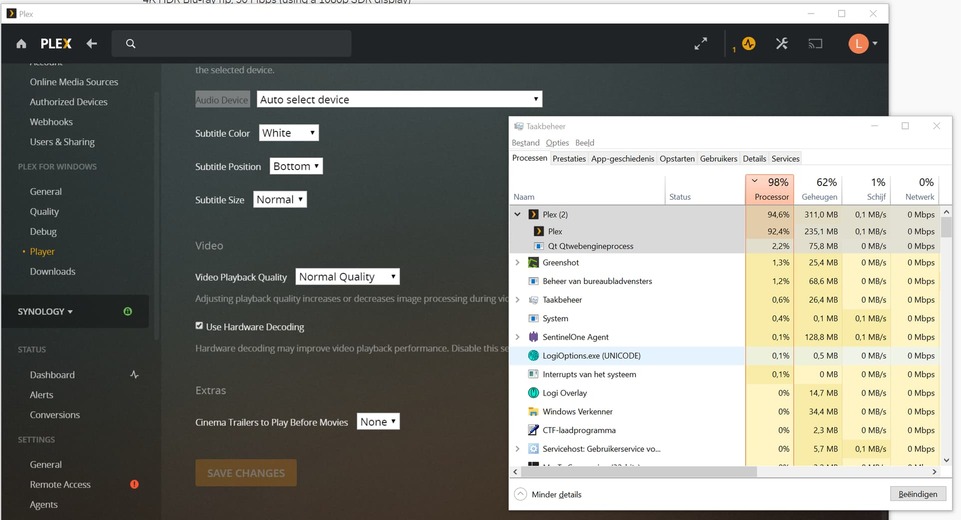Click the SentinelOne Agent process icon

(533, 337)
